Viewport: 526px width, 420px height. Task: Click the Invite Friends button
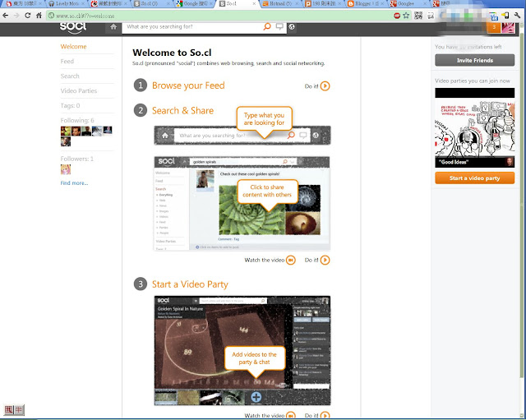coord(475,60)
